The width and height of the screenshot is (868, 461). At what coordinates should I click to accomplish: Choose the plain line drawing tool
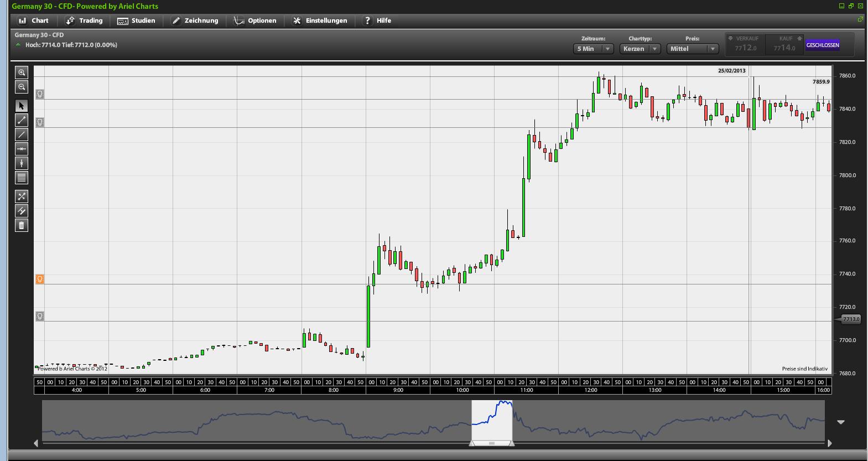point(22,134)
